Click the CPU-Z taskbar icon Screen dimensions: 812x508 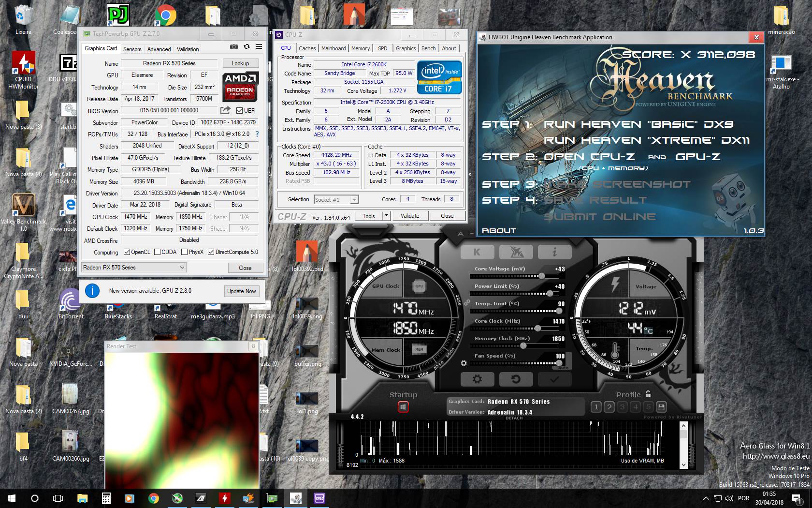click(x=319, y=498)
